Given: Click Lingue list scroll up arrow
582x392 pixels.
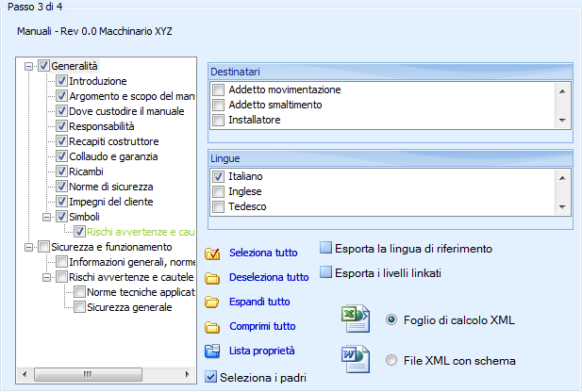Looking at the screenshot, I should point(562,178).
